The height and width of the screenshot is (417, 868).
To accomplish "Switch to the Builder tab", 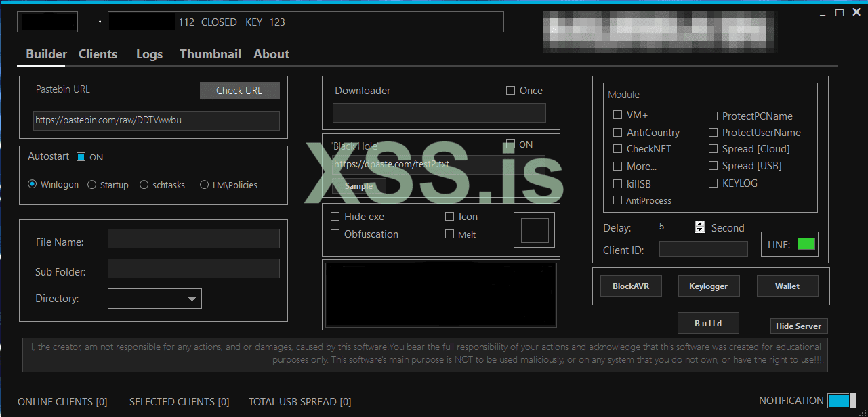I will [x=46, y=54].
